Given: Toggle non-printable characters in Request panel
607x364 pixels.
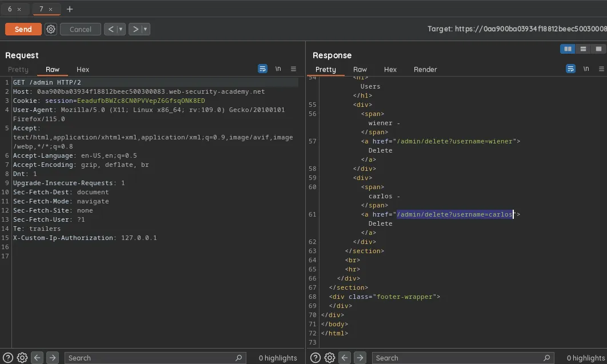Looking at the screenshot, I should pos(278,69).
